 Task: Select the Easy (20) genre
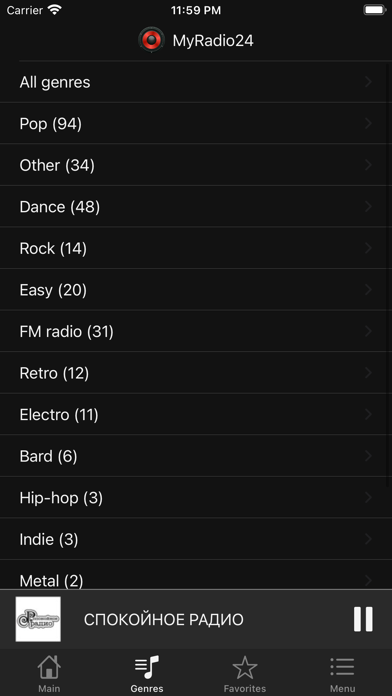click(196, 290)
